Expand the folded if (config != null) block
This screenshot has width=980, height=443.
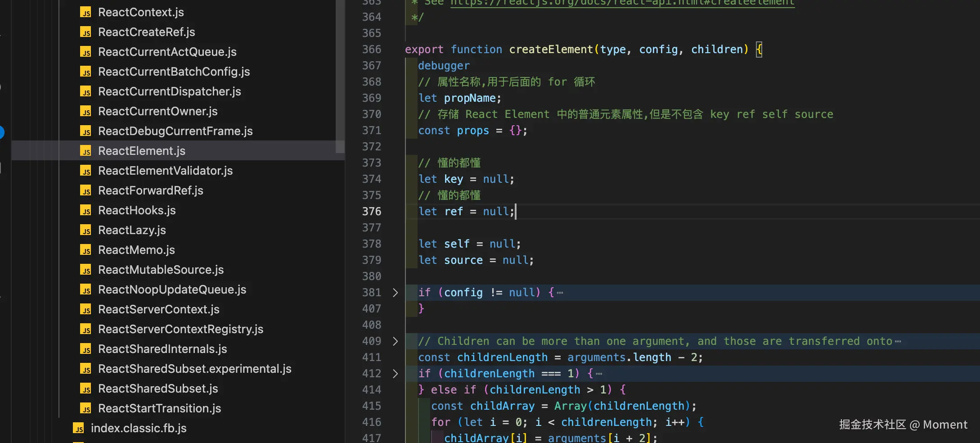click(x=395, y=293)
